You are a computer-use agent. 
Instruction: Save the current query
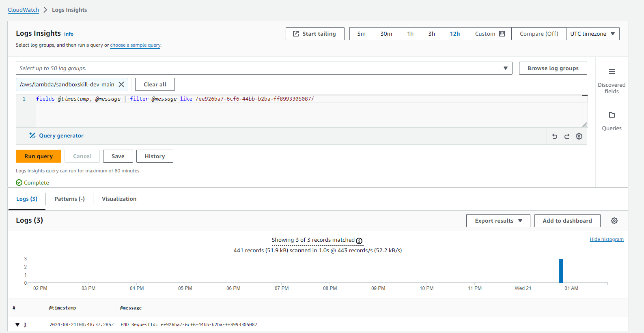118,156
